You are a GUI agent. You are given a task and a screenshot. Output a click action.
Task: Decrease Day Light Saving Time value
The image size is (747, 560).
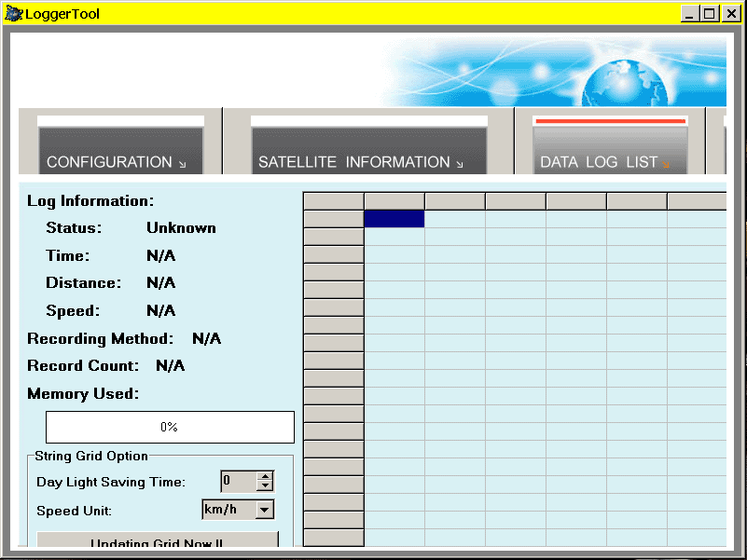tap(265, 486)
